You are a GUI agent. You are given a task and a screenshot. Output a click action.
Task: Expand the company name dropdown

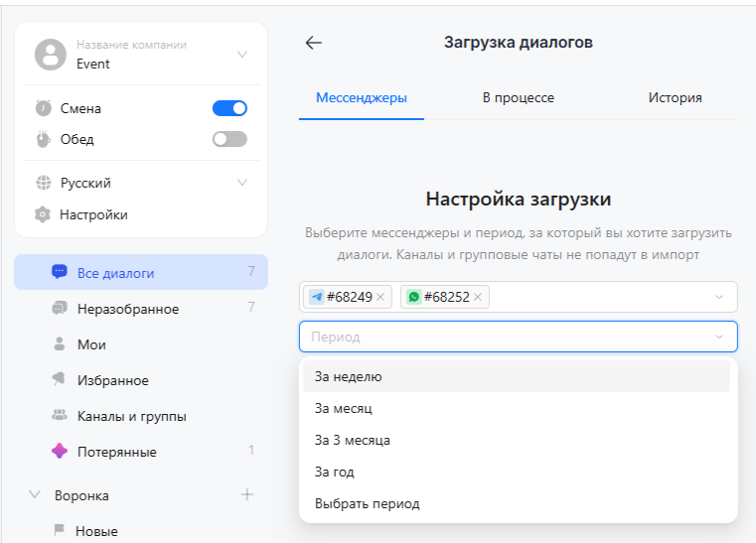[242, 55]
